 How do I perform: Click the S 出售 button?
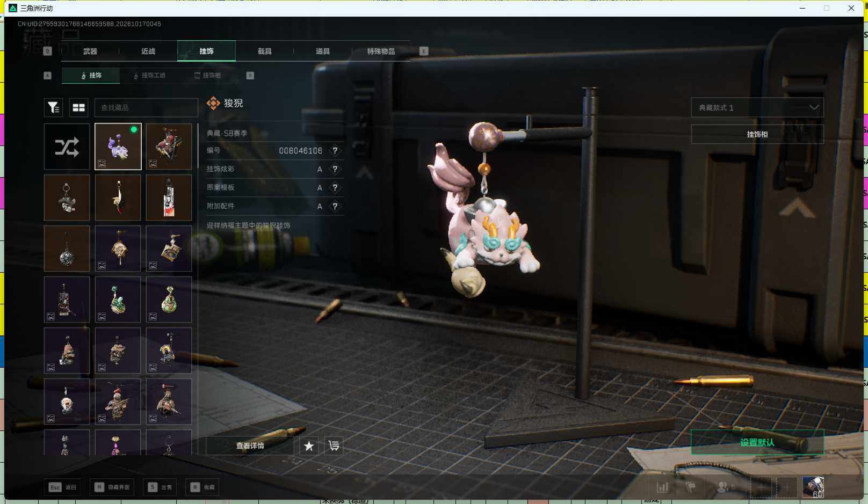pyautogui.click(x=161, y=487)
